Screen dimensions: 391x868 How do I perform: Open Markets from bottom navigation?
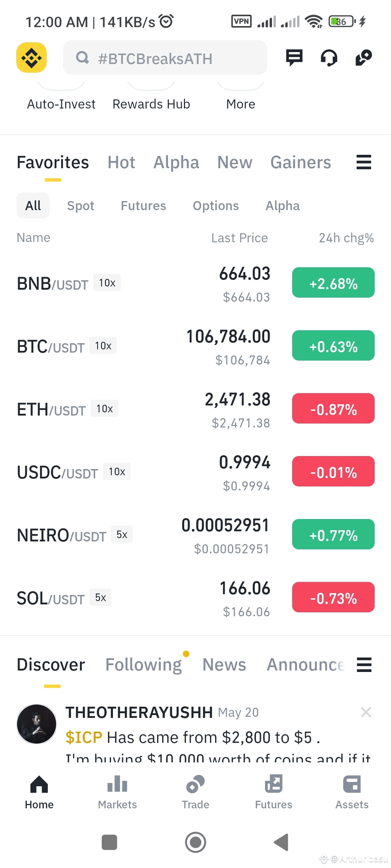117,792
